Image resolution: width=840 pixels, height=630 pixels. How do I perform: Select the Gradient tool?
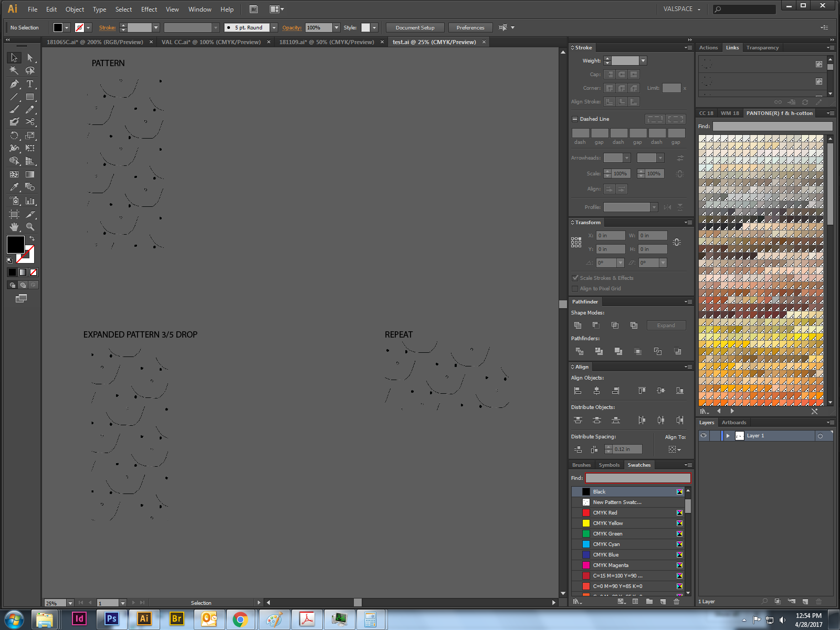click(30, 174)
